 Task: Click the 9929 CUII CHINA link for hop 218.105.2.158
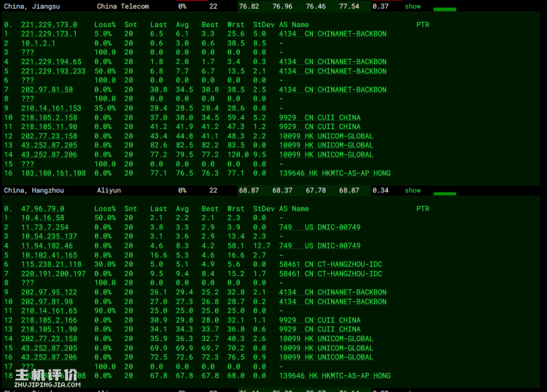pos(320,118)
